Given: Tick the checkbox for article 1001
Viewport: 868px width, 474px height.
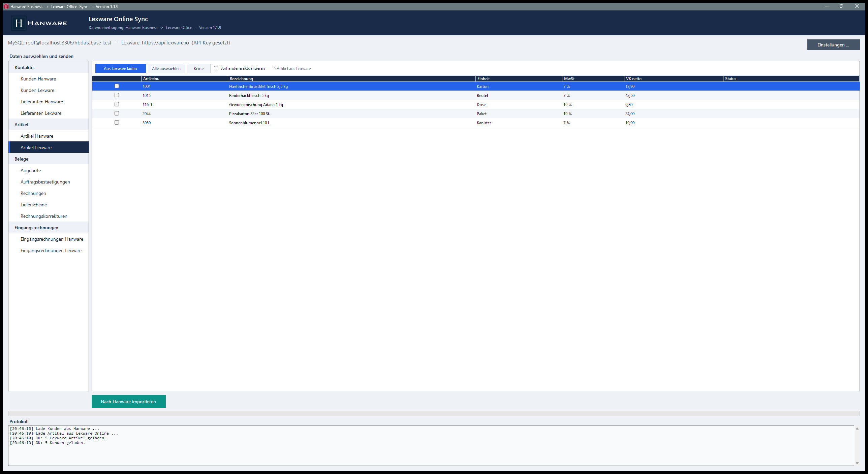Looking at the screenshot, I should (x=117, y=86).
